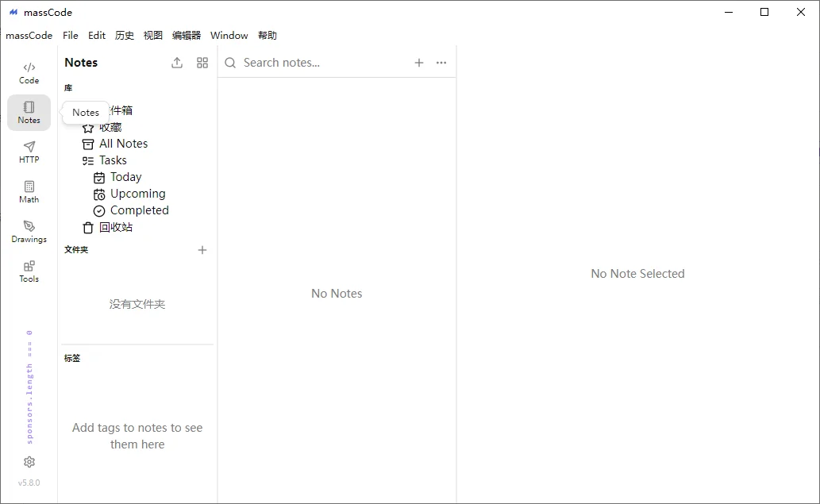The width and height of the screenshot is (820, 504).
Task: Open the HTTP client section
Action: (29, 152)
